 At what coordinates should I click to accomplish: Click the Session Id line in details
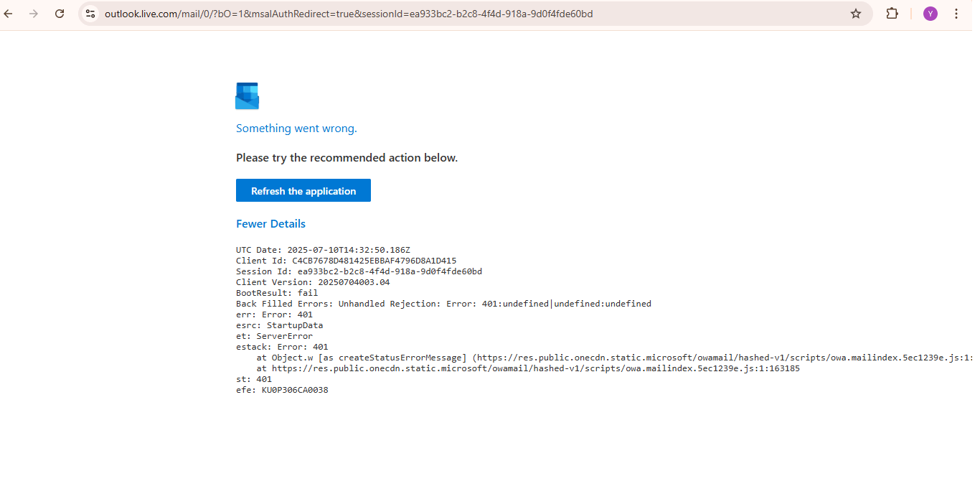pyautogui.click(x=359, y=271)
